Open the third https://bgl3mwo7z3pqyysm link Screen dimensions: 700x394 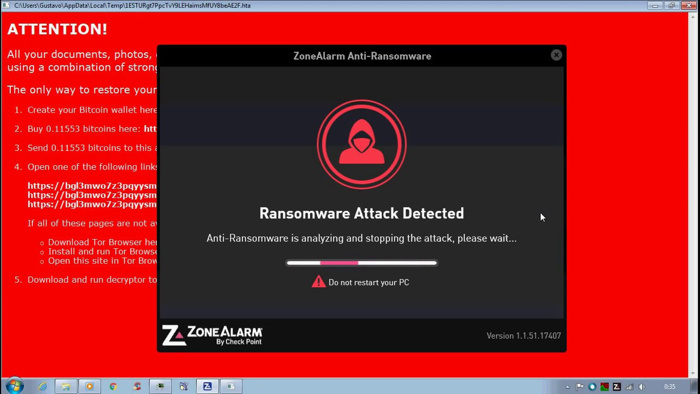[92, 204]
